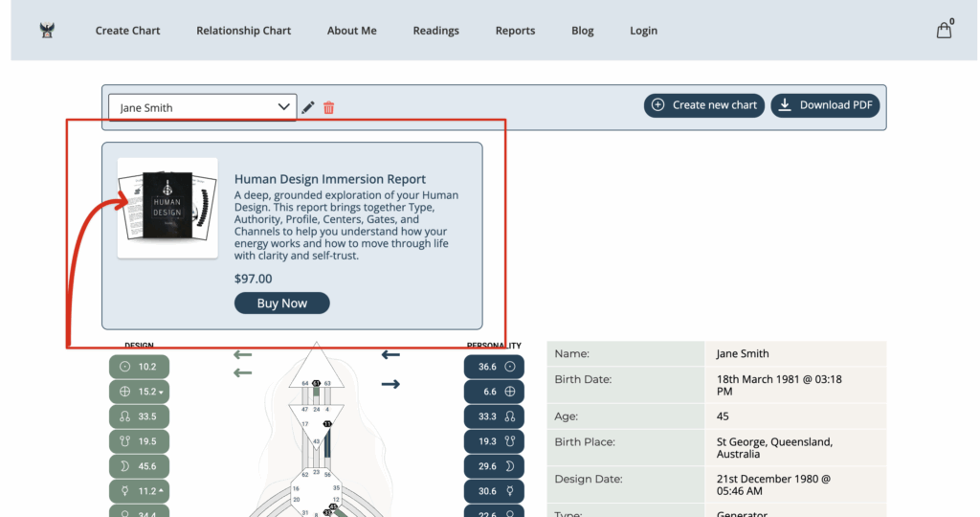980x517 pixels.
Task: Click Design North Node 33.5 pill
Action: click(x=139, y=416)
